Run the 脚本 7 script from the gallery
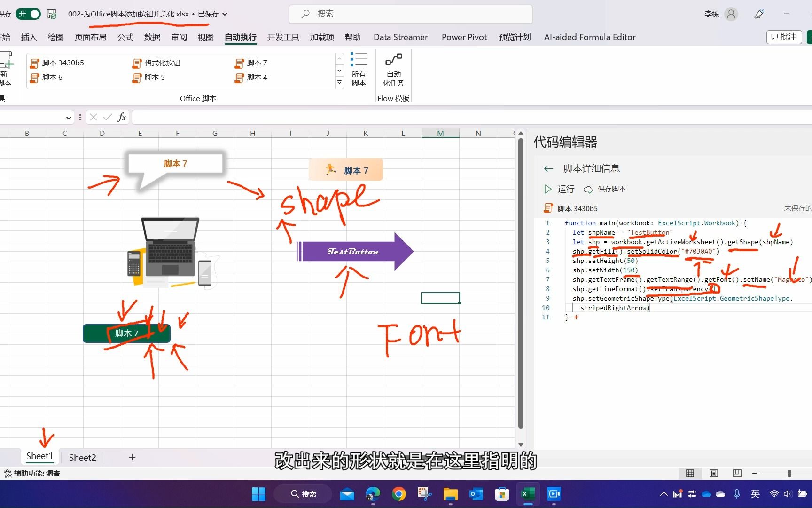The height and width of the screenshot is (508, 812). 257,63
